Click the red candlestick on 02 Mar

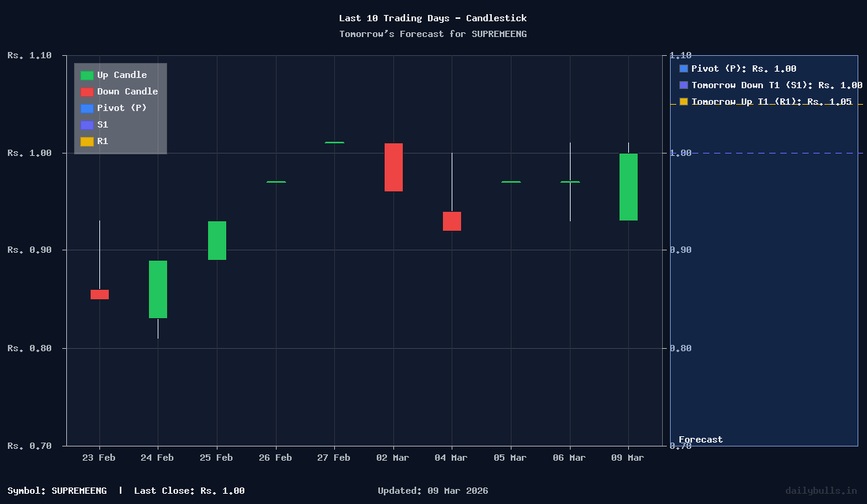393,165
